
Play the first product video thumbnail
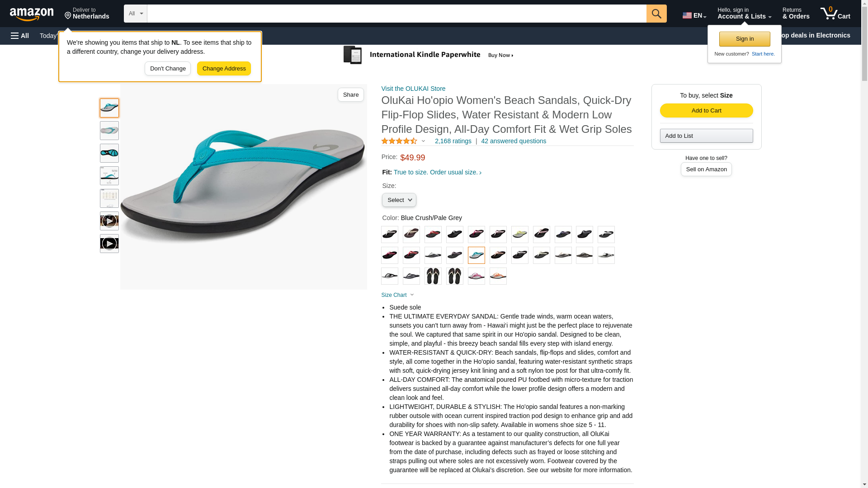tap(109, 221)
